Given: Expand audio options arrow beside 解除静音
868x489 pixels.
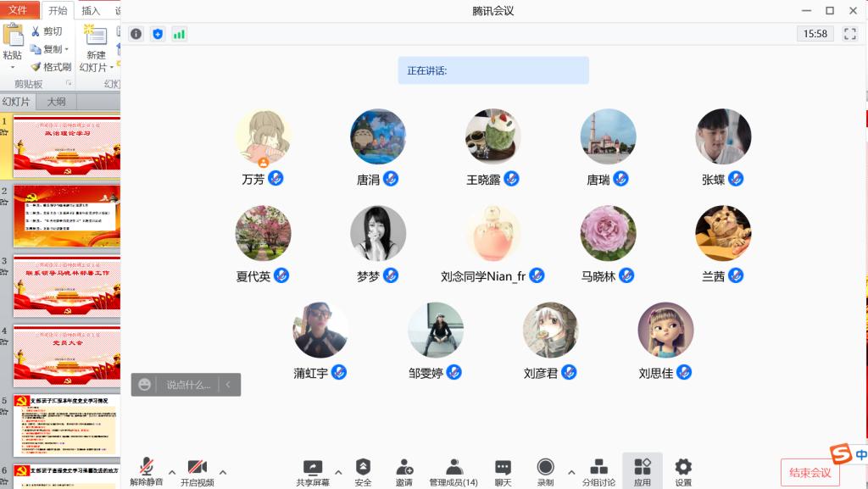Looking at the screenshot, I should pyautogui.click(x=172, y=472).
